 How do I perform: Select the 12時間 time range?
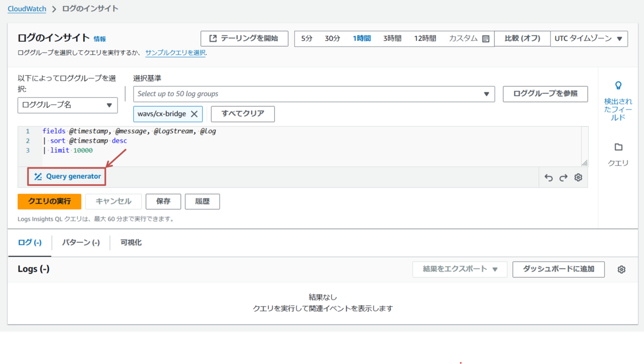[425, 39]
